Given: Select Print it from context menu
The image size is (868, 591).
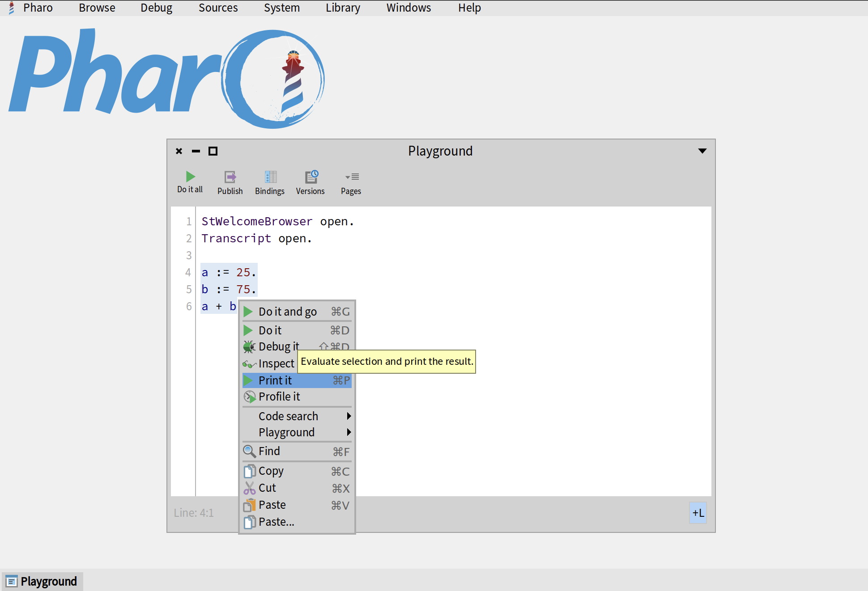Looking at the screenshot, I should point(276,380).
